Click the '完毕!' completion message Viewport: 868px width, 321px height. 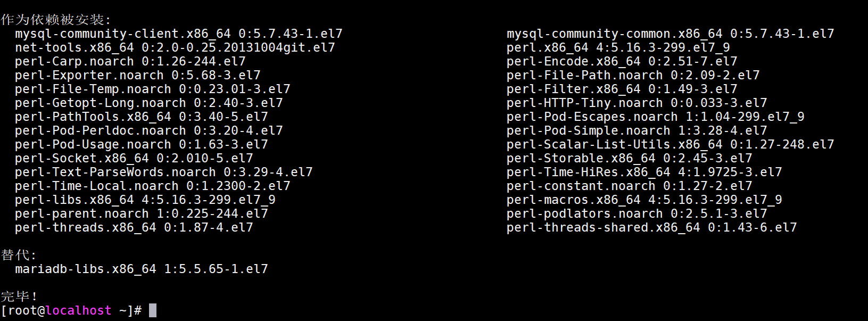tap(19, 297)
